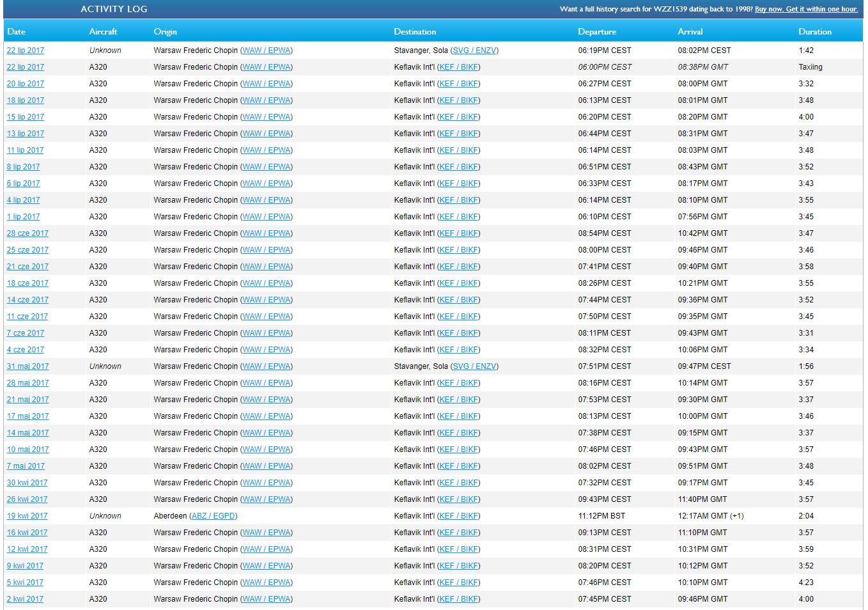Open the 2 kwi 2017 flight entry
Viewport: 868px width, 610px height.
[x=25, y=599]
